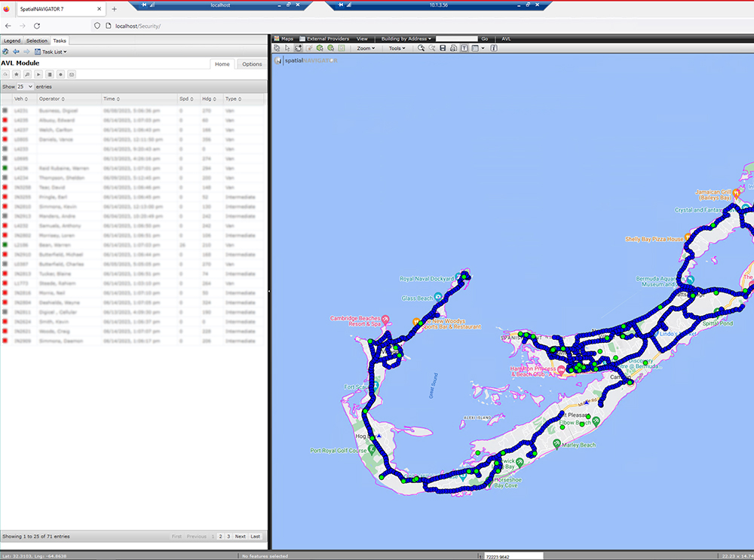Viewport: 754px width, 560px height.
Task: Click the refresh globe icon beside back arrow
Action: point(5,51)
